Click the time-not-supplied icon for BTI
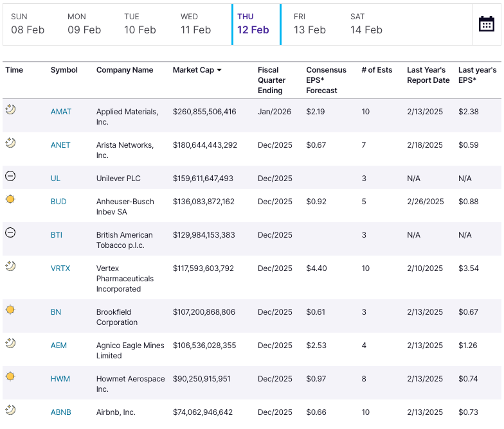Screen dimensions: 504x429 (10, 233)
